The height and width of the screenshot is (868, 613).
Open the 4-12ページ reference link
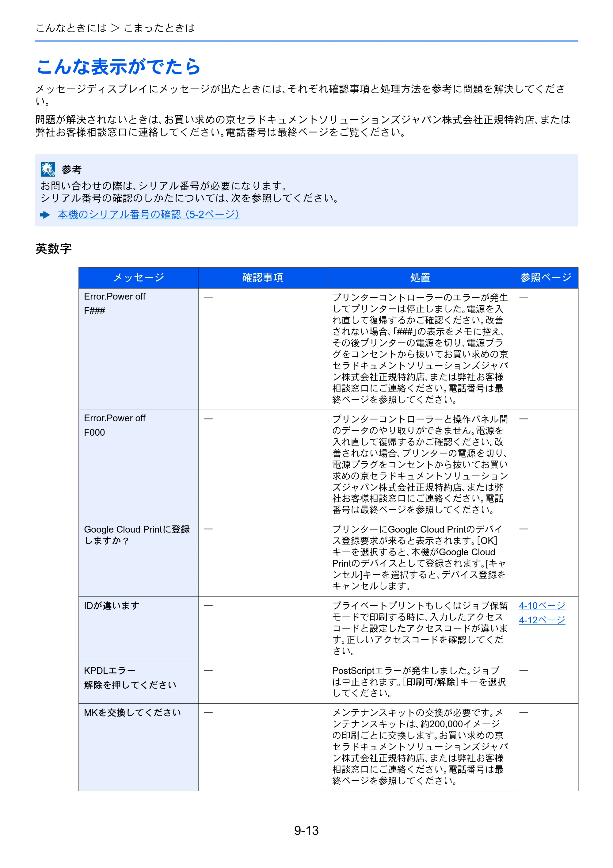[x=542, y=620]
